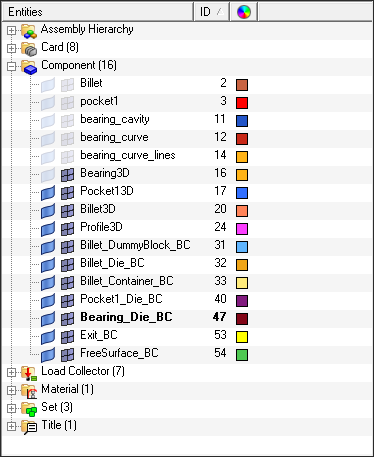Screen dimensions: 374x457
Task: Click geometry icon of Billet_Container_BC
Action: pyautogui.click(x=48, y=283)
